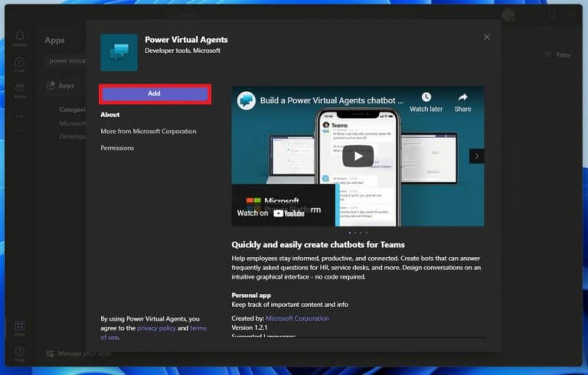Select the Apps item in background list
The width and height of the screenshot is (588, 375).
click(60, 86)
